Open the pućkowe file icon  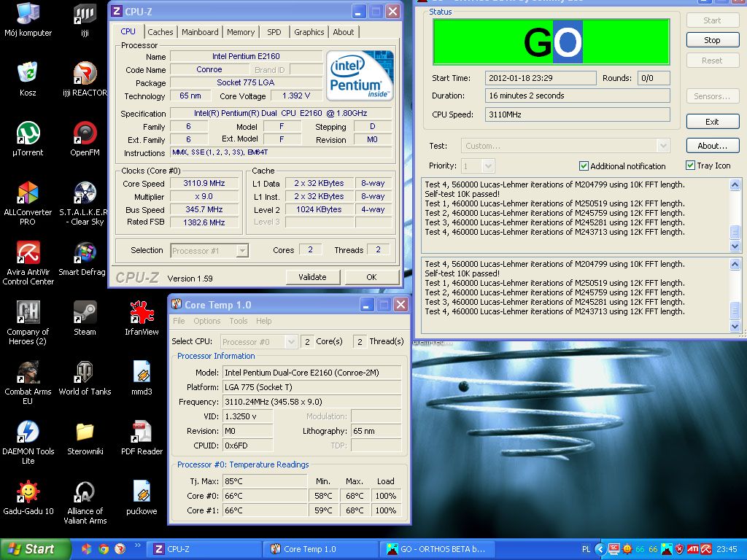point(142,498)
